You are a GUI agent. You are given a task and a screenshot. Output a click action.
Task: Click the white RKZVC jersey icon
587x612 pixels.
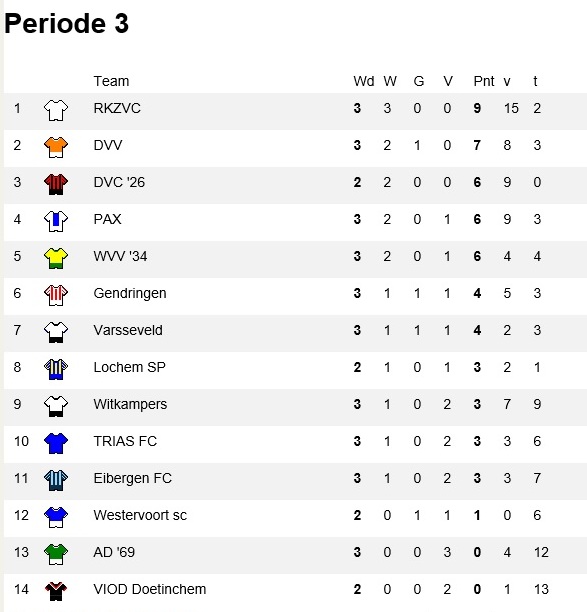(56, 110)
